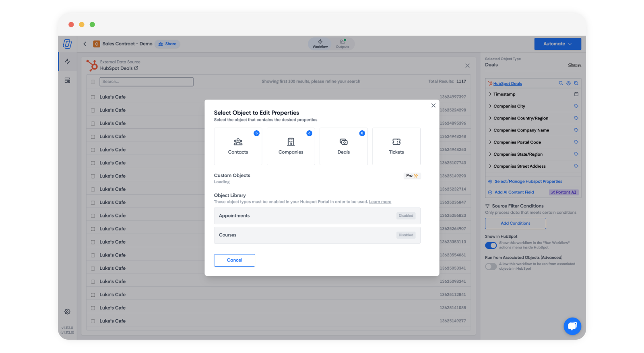Viewport: 644px width, 353px height.
Task: Open the Automate dropdown button
Action: 557,44
